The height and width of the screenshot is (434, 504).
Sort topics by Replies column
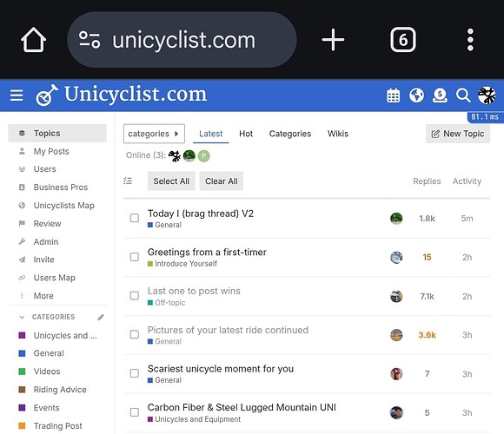[x=427, y=181]
